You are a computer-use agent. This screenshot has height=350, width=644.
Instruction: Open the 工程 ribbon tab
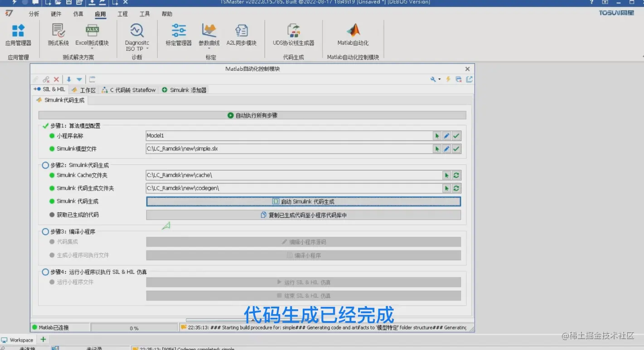(122, 14)
